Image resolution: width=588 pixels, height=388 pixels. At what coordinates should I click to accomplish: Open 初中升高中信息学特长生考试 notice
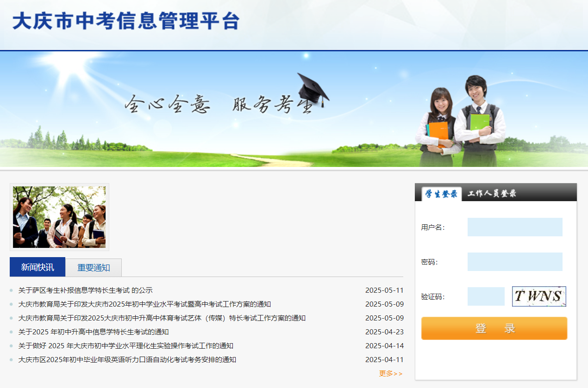(93, 332)
